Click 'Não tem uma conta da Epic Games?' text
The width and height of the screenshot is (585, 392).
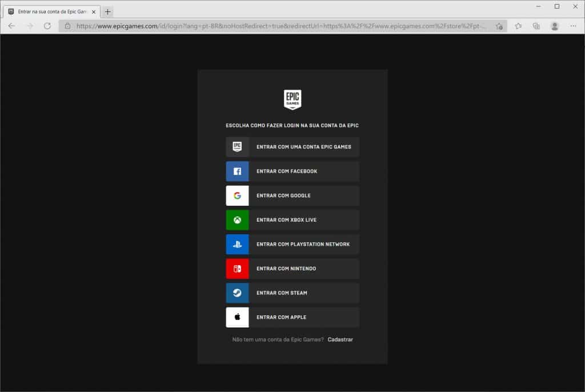click(x=278, y=339)
